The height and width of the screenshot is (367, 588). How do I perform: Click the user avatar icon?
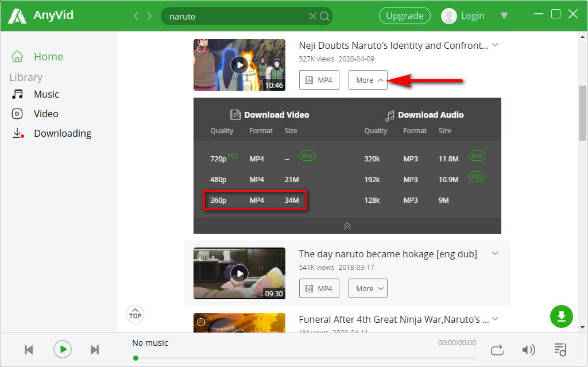(x=448, y=16)
